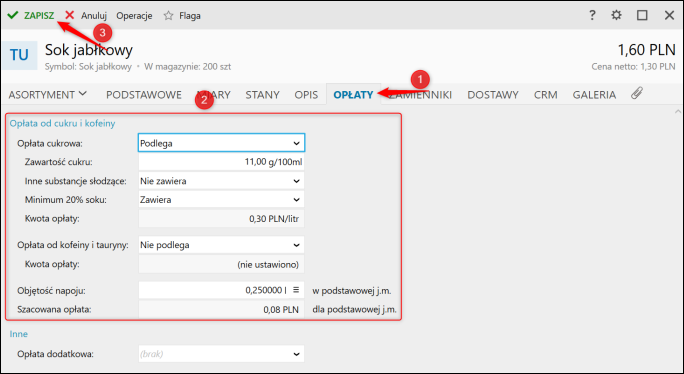Open the CRM tab

[x=546, y=95]
